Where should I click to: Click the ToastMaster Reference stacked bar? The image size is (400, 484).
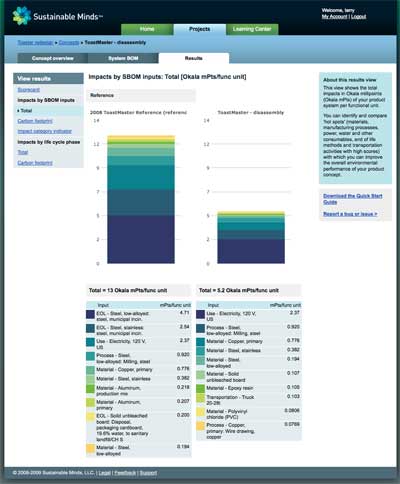[141, 199]
